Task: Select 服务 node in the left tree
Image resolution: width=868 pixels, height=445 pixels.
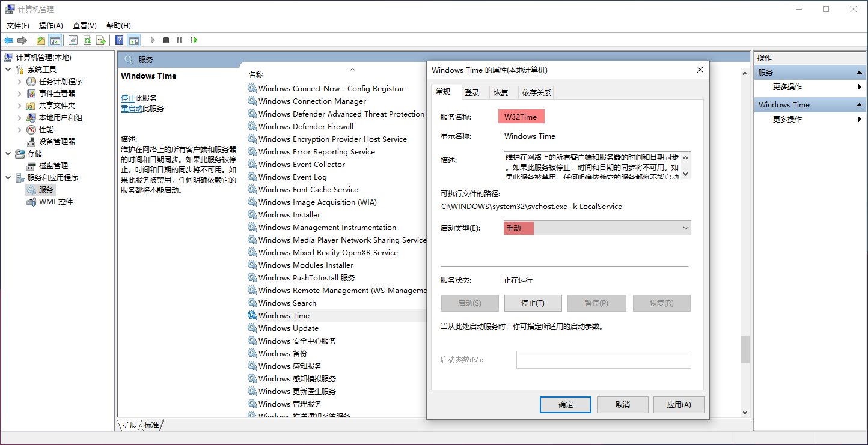Action: pos(46,189)
